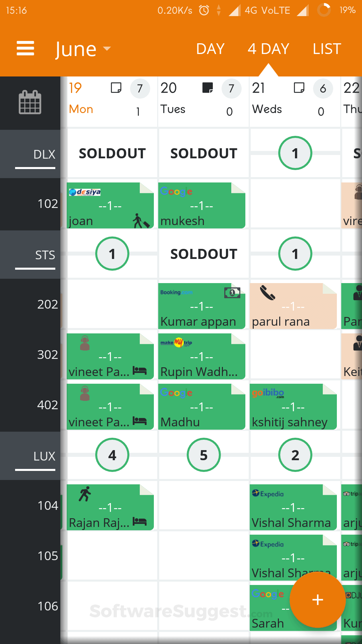
Task: Open the hamburger navigation menu
Action: click(25, 49)
